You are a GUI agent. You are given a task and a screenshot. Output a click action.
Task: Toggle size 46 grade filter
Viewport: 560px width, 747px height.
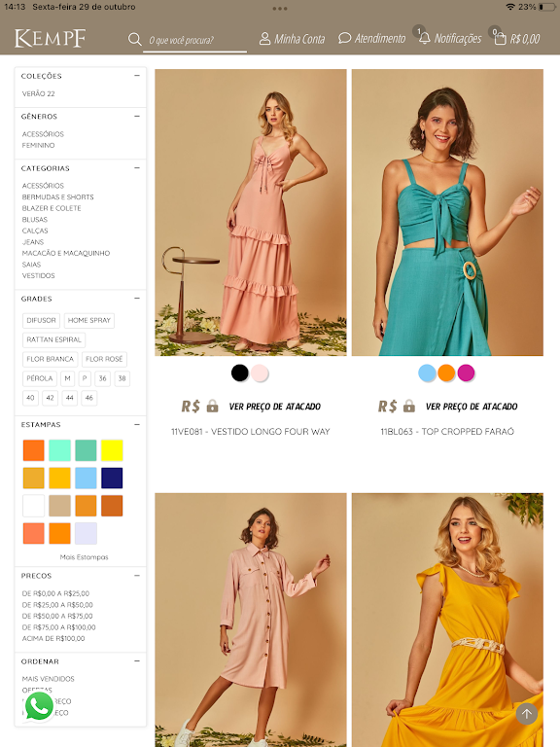[x=89, y=398]
